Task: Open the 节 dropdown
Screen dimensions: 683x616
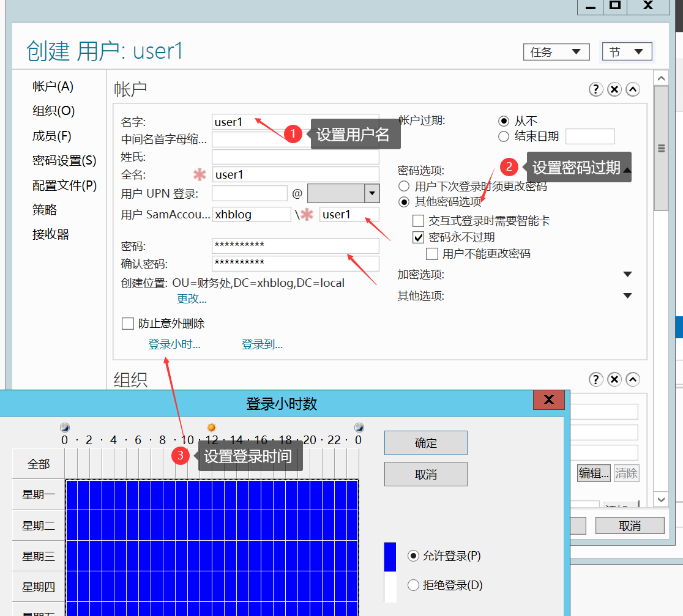Action: pyautogui.click(x=627, y=52)
